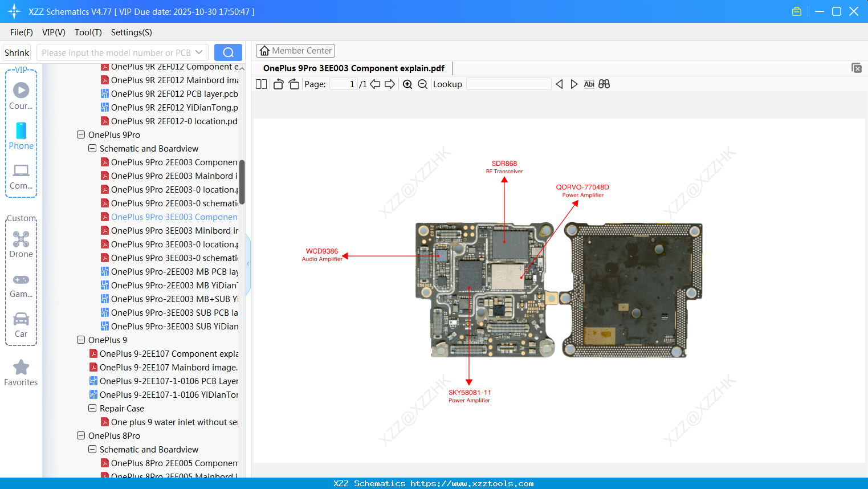The width and height of the screenshot is (868, 489).
Task: Close the OnePlus 9Pro Component explain tab
Action: [x=857, y=68]
